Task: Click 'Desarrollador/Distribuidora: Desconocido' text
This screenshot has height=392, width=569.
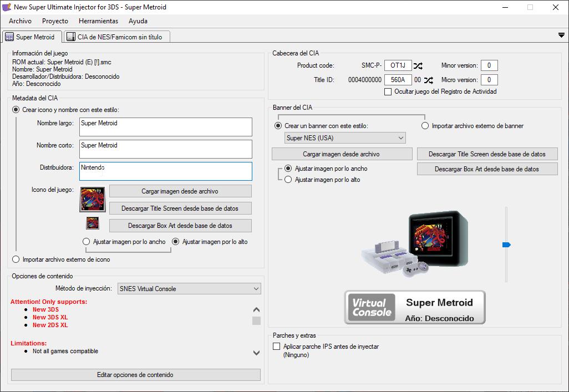Action: tap(65, 77)
